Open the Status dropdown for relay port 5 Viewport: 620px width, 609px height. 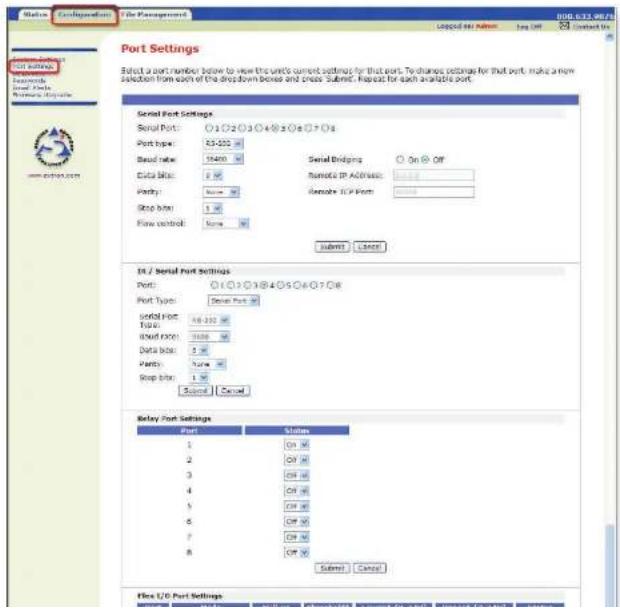coord(297,506)
